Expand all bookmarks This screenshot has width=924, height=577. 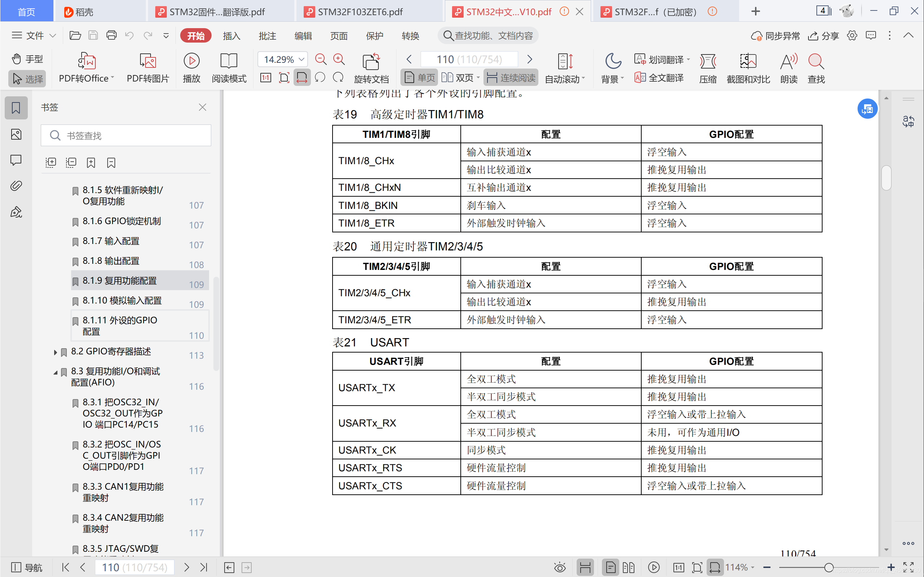coord(51,163)
